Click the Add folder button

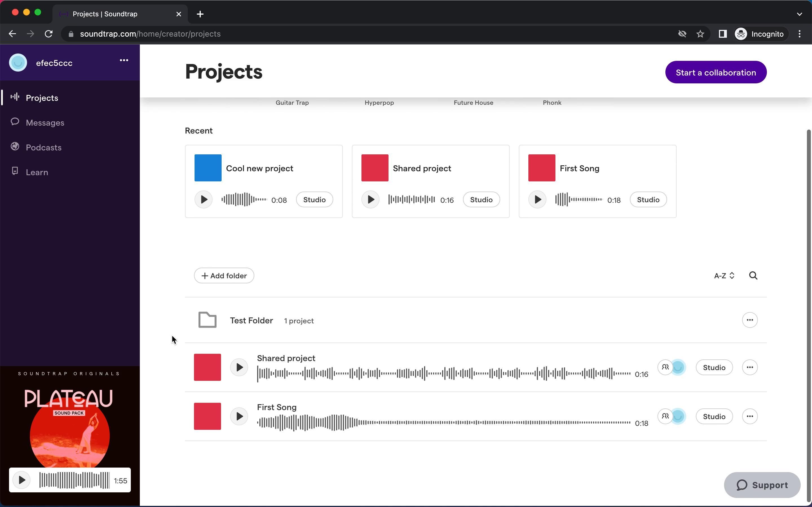pyautogui.click(x=224, y=276)
